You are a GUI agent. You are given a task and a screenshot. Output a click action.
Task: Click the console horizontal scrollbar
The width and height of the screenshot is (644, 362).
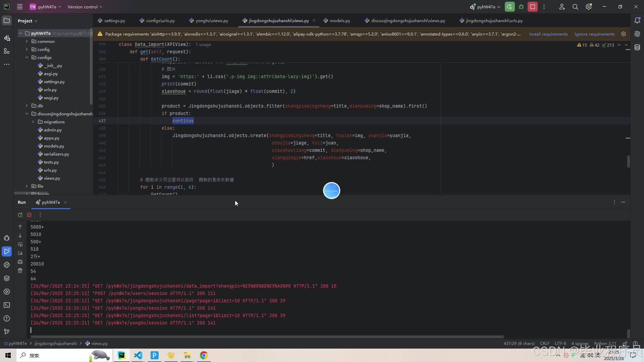tap(267, 337)
